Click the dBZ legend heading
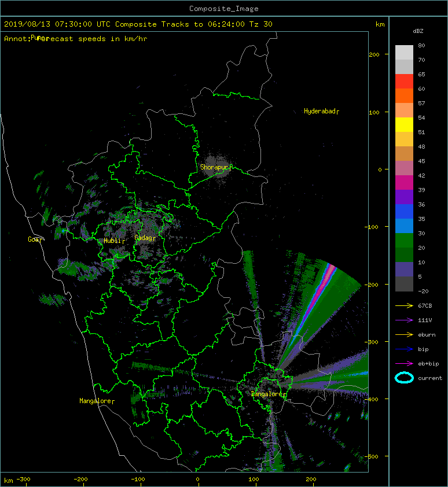The height and width of the screenshot is (487, 448). tap(418, 31)
